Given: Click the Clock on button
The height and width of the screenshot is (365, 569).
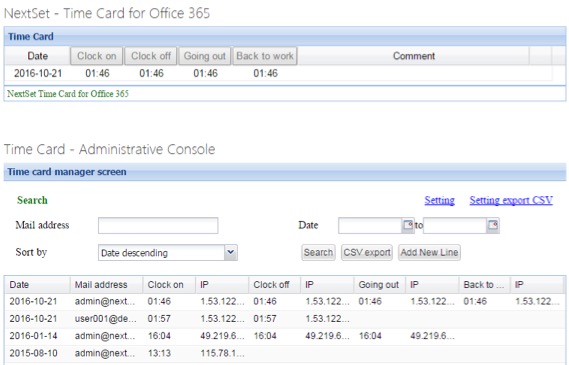Looking at the screenshot, I should pyautogui.click(x=97, y=56).
